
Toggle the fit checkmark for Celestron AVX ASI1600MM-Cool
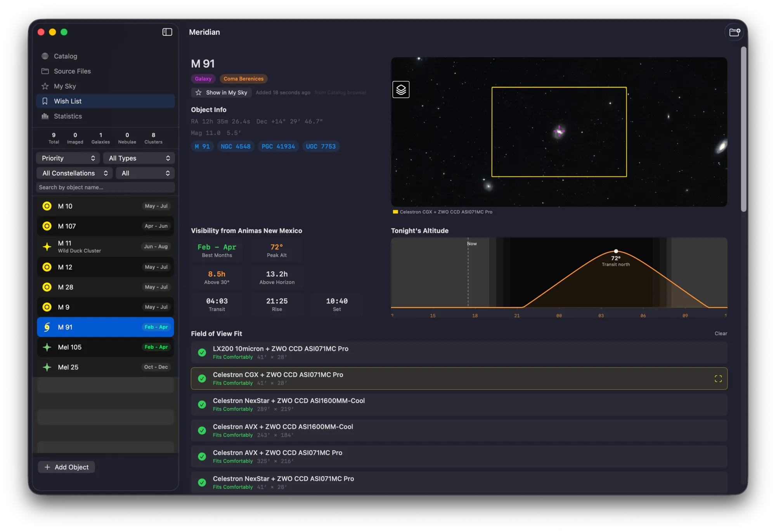click(x=202, y=430)
